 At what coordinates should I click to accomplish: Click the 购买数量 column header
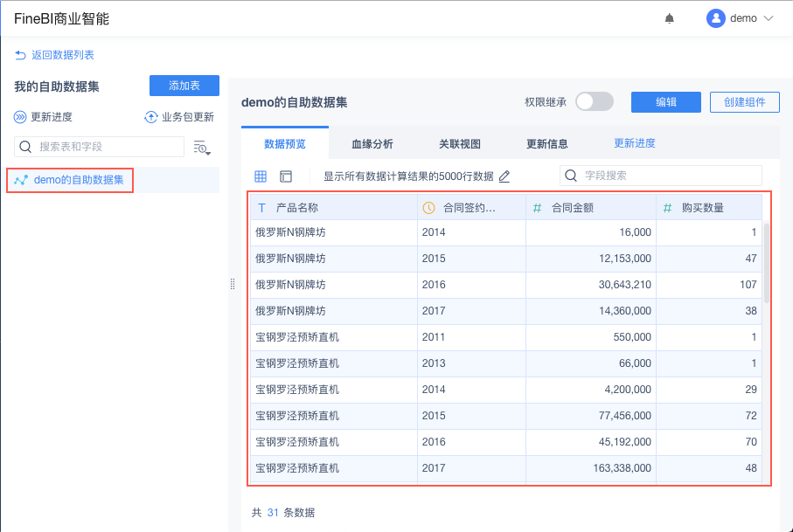pyautogui.click(x=709, y=208)
